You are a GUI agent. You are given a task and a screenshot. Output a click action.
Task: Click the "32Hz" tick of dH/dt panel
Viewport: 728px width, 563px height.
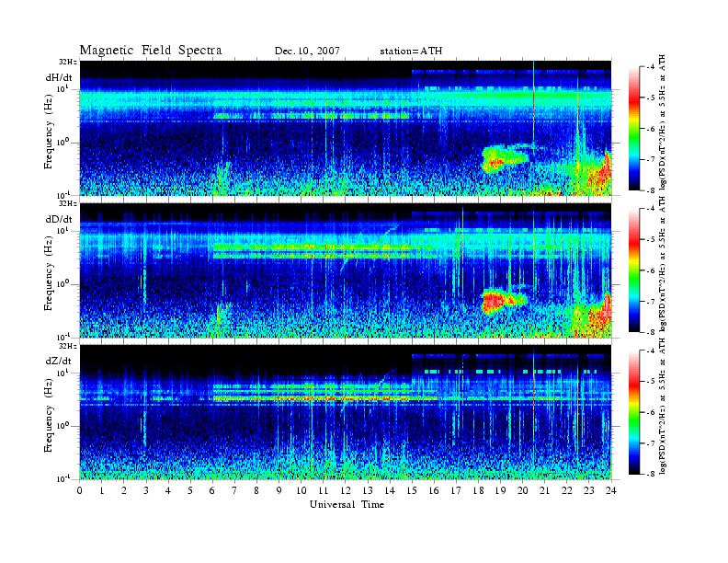(67, 62)
